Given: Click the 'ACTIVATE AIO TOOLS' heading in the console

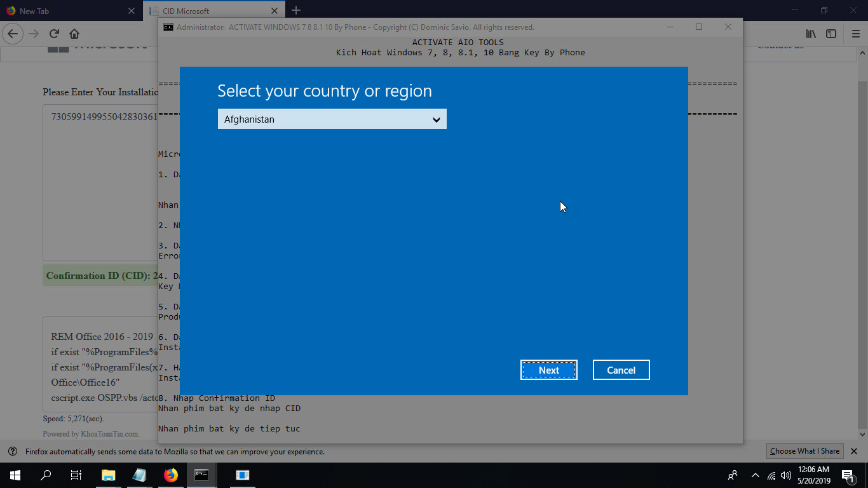Looking at the screenshot, I should [458, 43].
